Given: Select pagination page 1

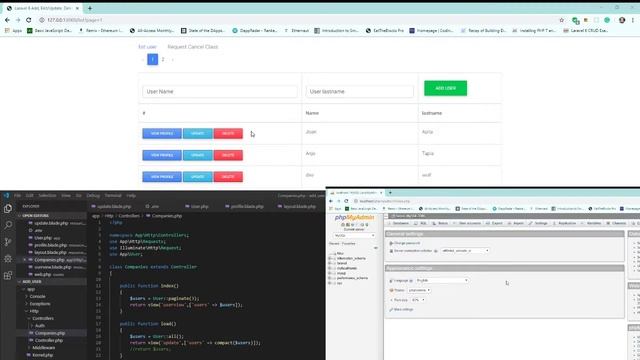Looking at the screenshot, I should pyautogui.click(x=153, y=60).
